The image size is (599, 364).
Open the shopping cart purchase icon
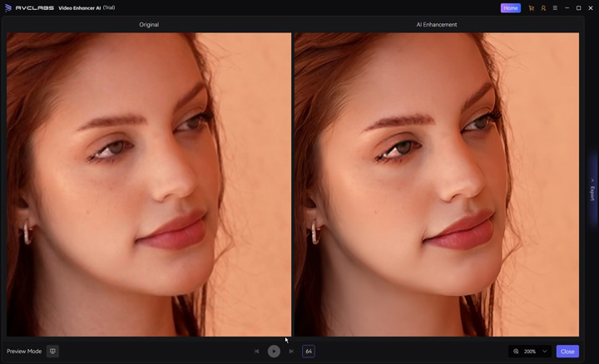pos(531,8)
